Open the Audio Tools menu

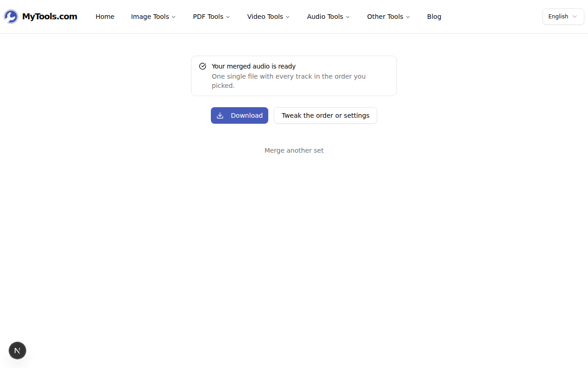tap(328, 17)
